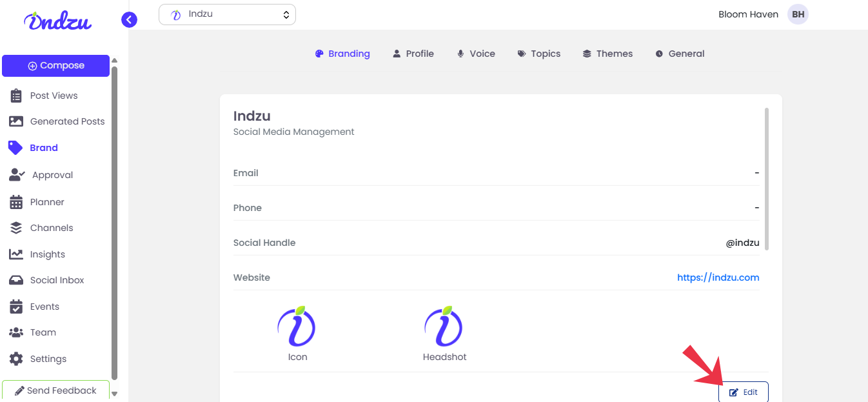Open the Insights chart icon
Viewport: 868px width, 402px height.
pyautogui.click(x=16, y=254)
